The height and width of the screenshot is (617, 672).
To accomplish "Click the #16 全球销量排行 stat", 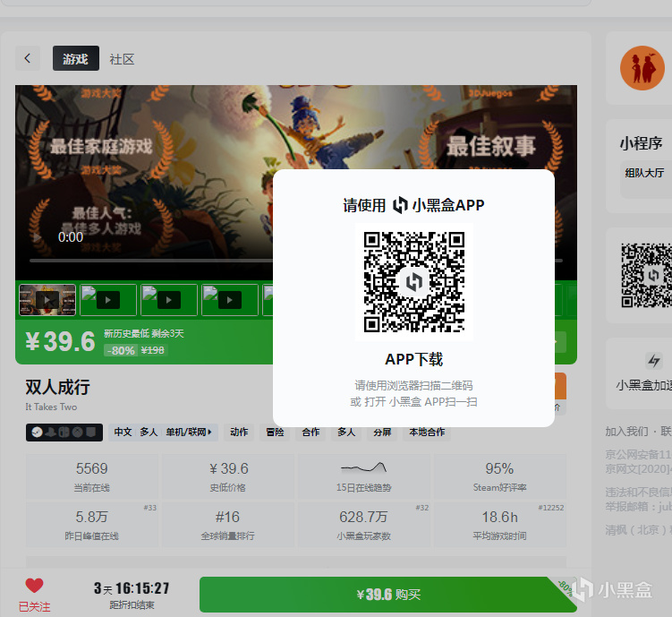I will (228, 525).
